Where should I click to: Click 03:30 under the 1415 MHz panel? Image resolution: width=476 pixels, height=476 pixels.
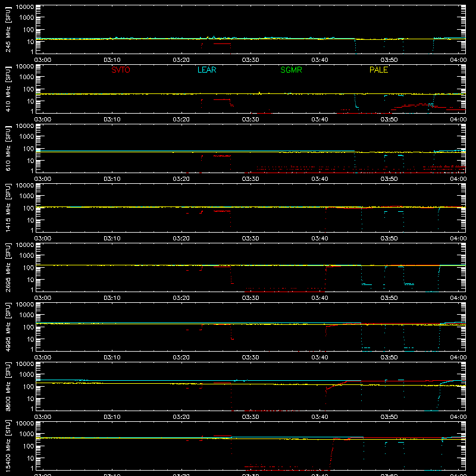tap(250, 239)
